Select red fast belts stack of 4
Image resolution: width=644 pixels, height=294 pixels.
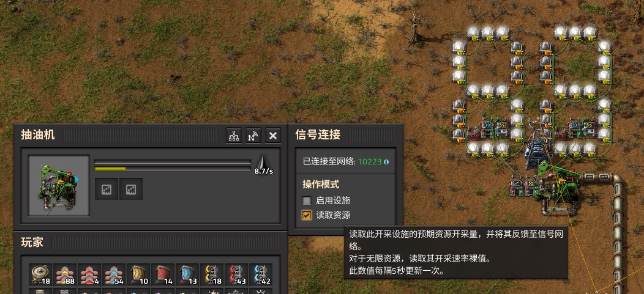pyautogui.click(x=89, y=274)
